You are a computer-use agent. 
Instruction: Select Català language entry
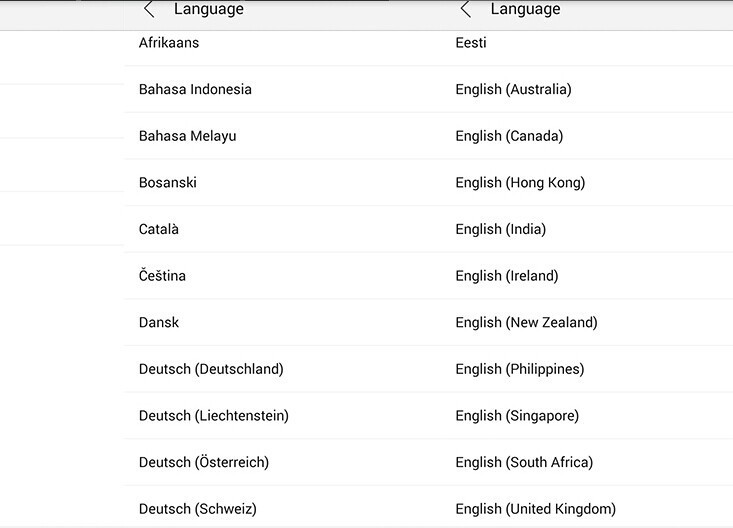(159, 229)
